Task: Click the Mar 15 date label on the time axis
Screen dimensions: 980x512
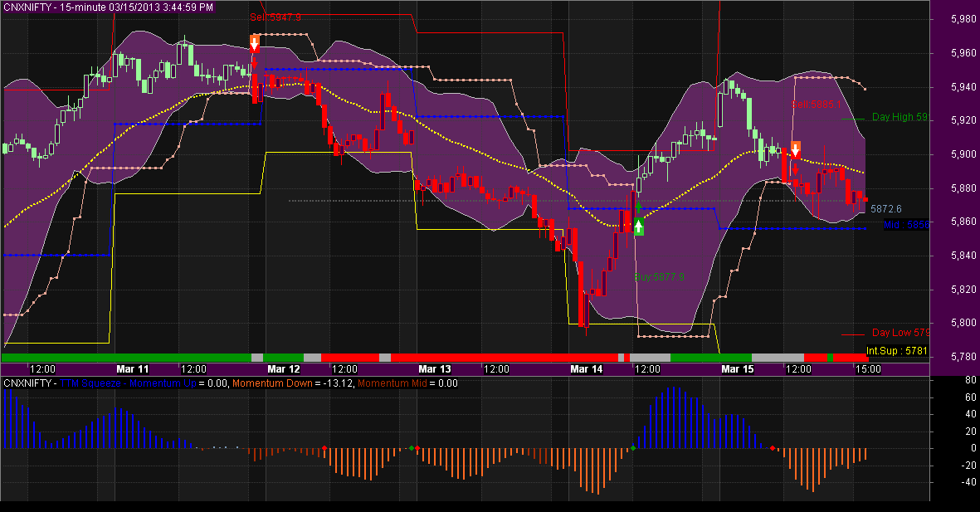Action: point(738,368)
